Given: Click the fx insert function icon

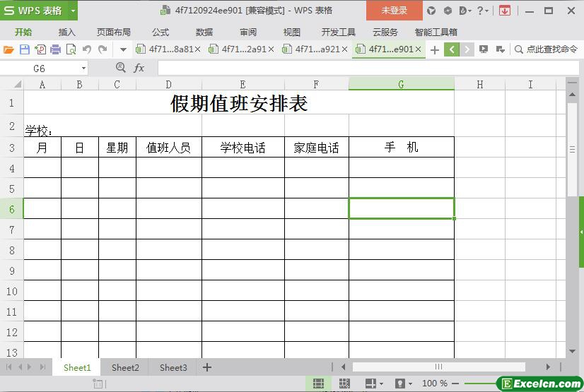Looking at the screenshot, I should (139, 68).
